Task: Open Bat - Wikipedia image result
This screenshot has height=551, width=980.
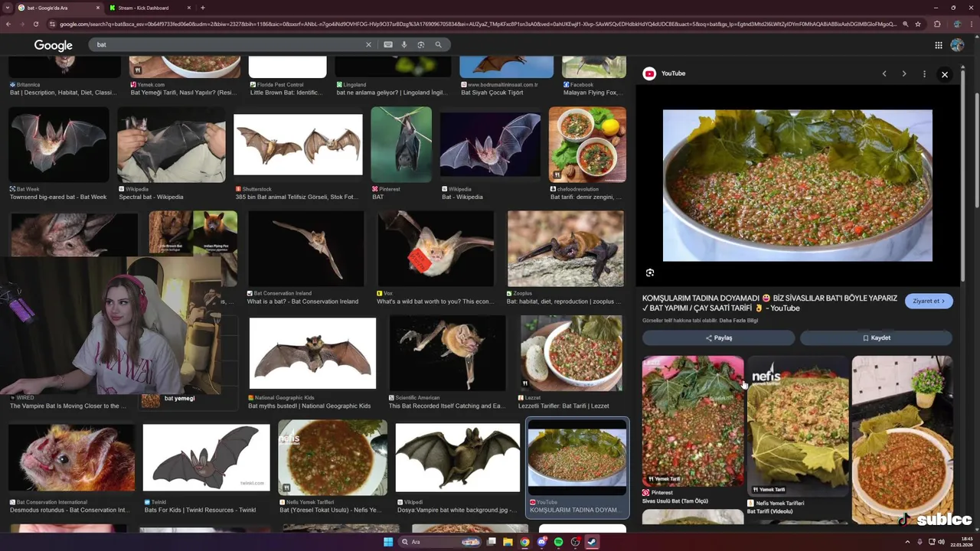Action: (490, 145)
